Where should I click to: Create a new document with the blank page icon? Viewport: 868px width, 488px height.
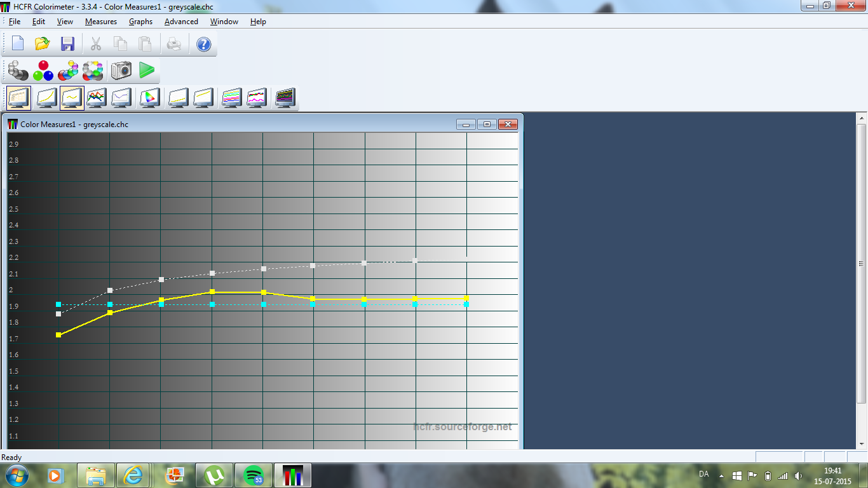pos(18,44)
